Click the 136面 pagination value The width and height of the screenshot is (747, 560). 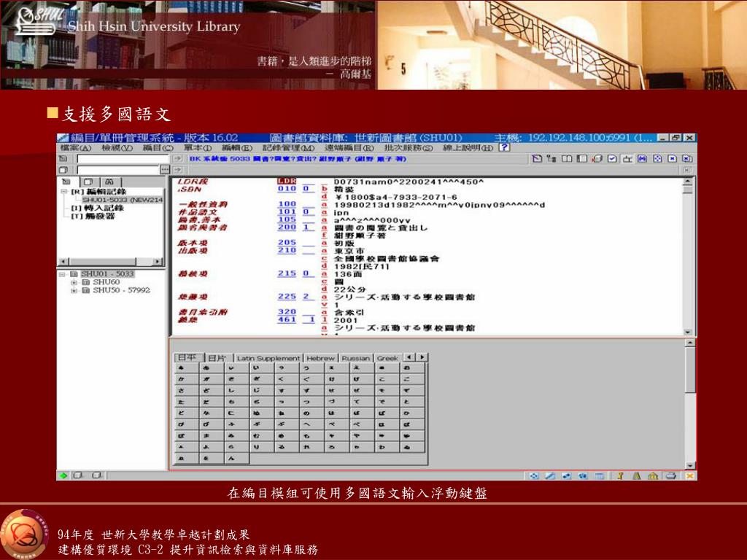[348, 274]
